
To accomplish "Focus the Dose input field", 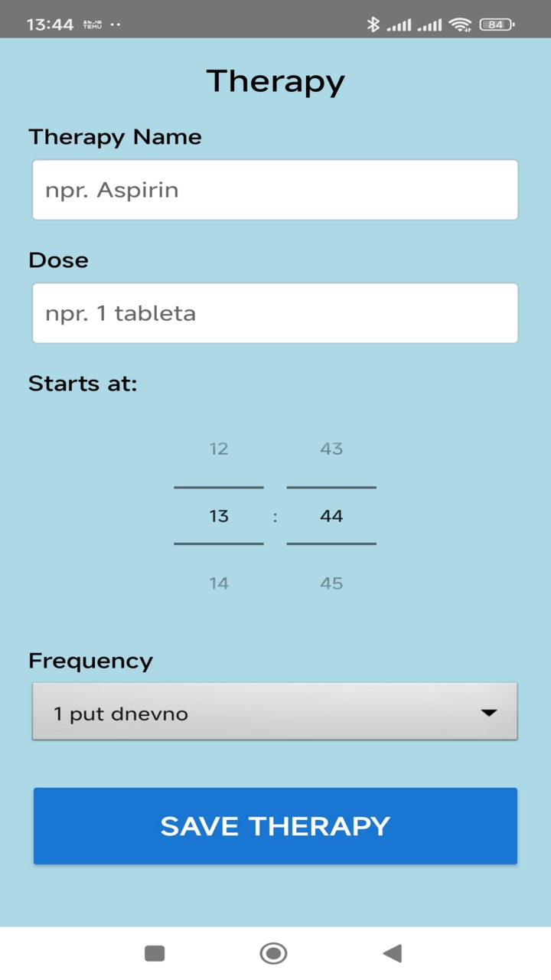I will (x=275, y=313).
